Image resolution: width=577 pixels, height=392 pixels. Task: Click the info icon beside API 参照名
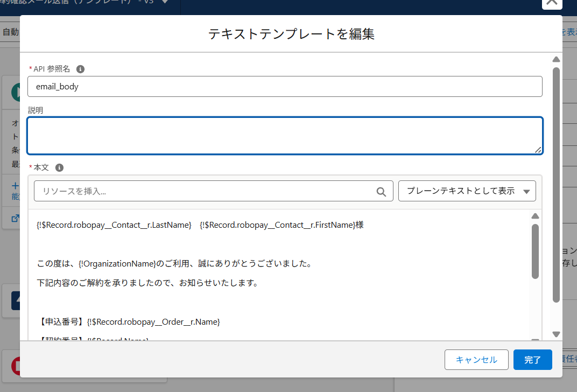[x=80, y=69]
